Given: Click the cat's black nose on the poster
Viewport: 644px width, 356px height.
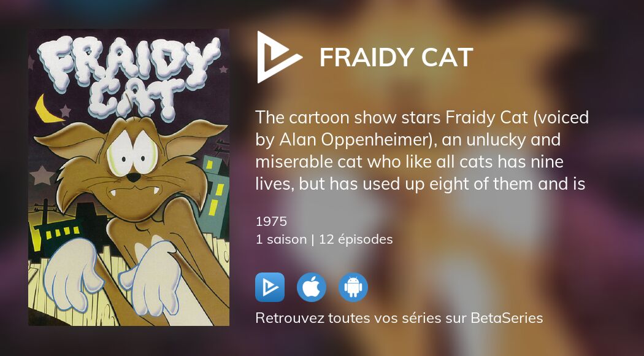Looking at the screenshot, I should [x=132, y=177].
